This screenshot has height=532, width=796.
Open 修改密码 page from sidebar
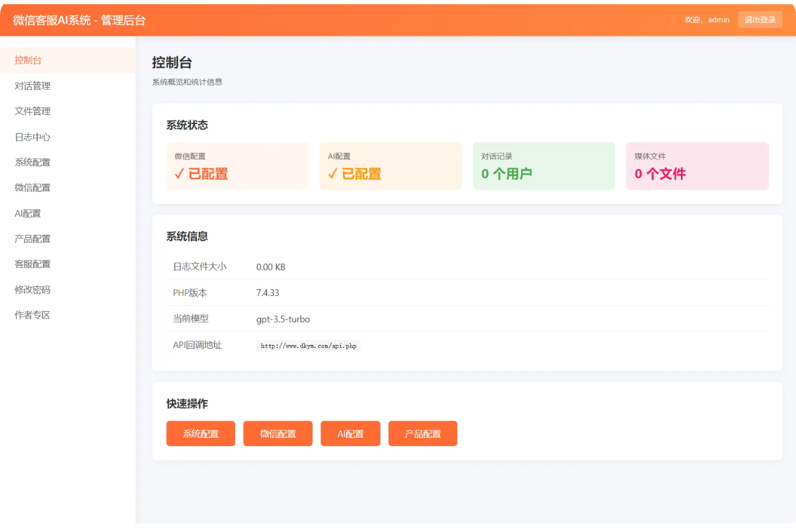pos(32,289)
